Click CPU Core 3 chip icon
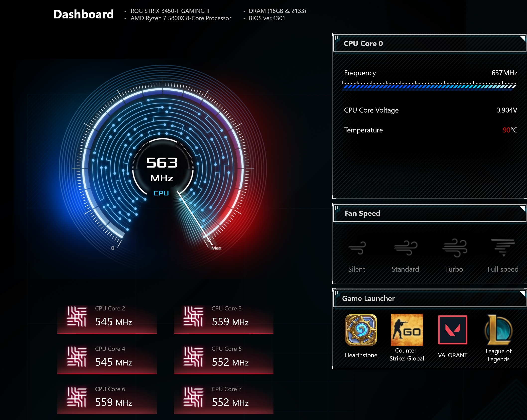The height and width of the screenshot is (420, 527). [193, 316]
